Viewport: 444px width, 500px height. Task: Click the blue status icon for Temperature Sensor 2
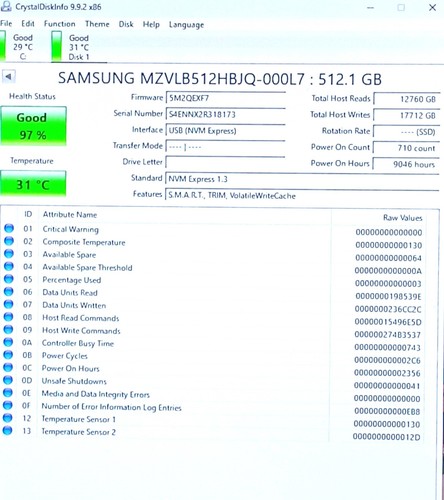(7, 431)
